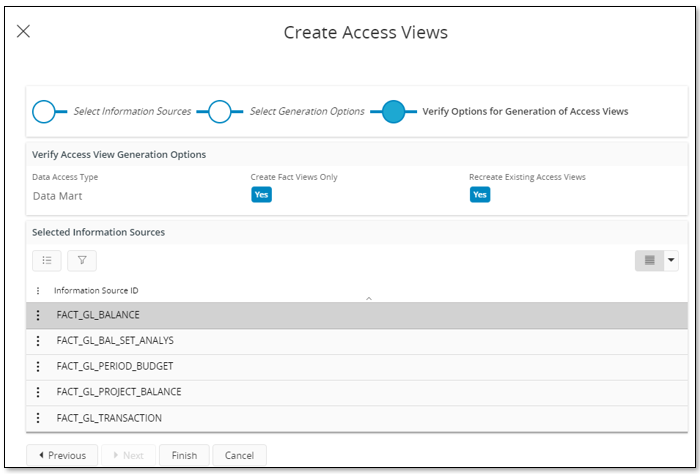The height and width of the screenshot is (474, 700).
Task: Go to Select Information Sources step
Action: [x=44, y=112]
